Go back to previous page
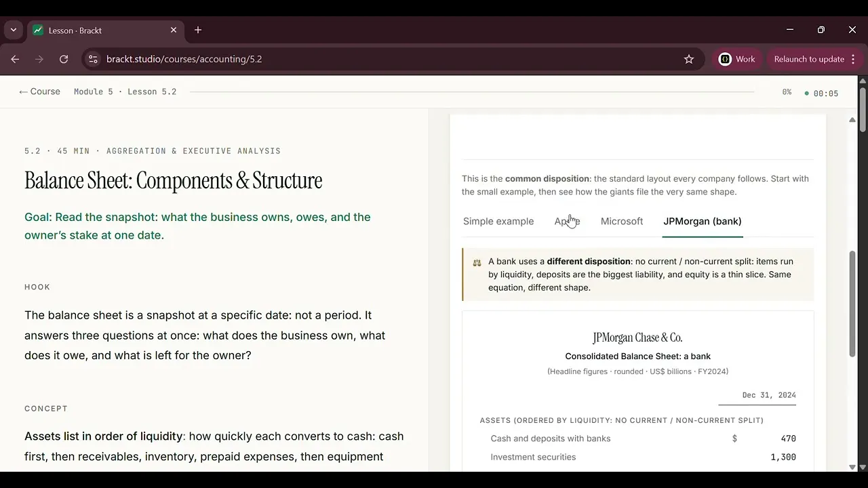This screenshot has height=488, width=868. [15, 59]
